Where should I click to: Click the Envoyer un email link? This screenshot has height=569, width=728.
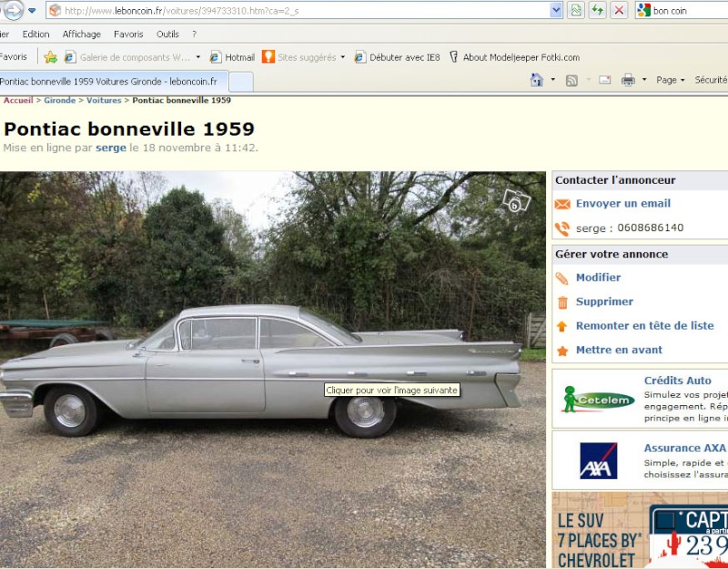[623, 203]
